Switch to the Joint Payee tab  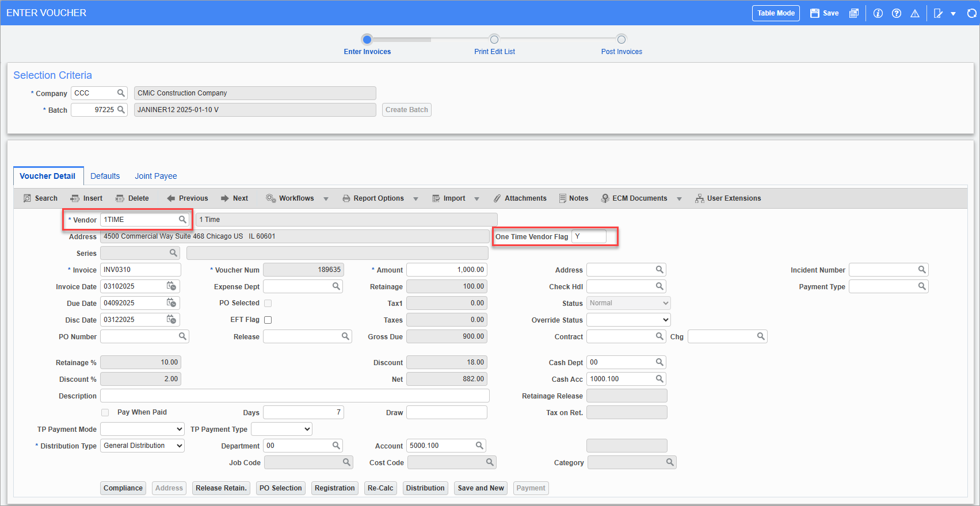tap(156, 176)
